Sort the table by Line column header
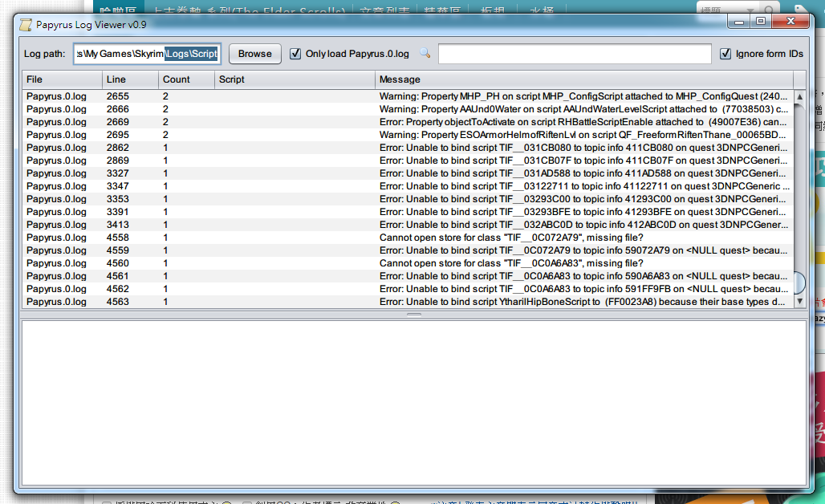 (x=130, y=79)
